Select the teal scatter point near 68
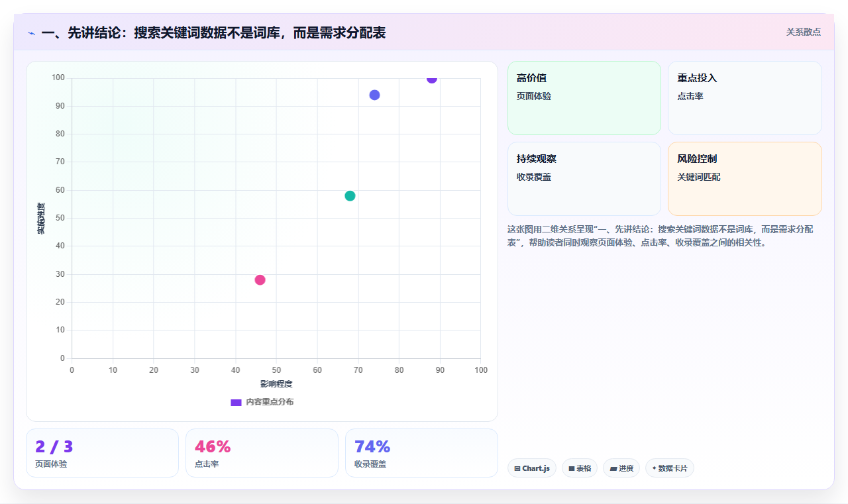 click(350, 196)
